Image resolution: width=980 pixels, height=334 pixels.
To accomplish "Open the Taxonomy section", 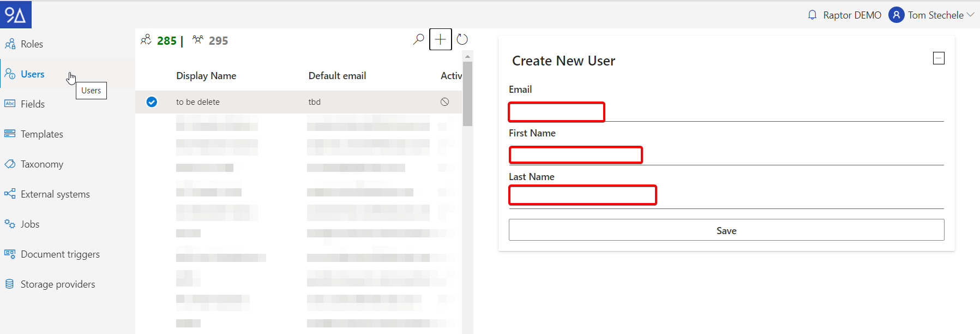I will tap(41, 164).
